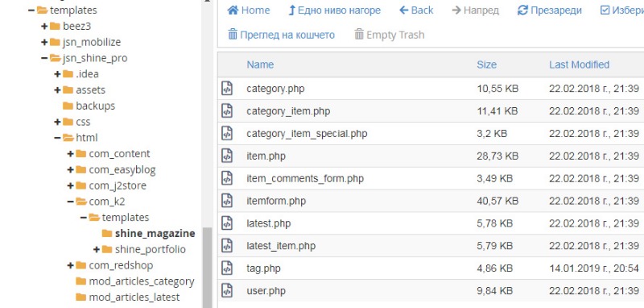644x308 pixels.
Task: Click the jsn_mobilize folder icon
Action: click(x=55, y=42)
